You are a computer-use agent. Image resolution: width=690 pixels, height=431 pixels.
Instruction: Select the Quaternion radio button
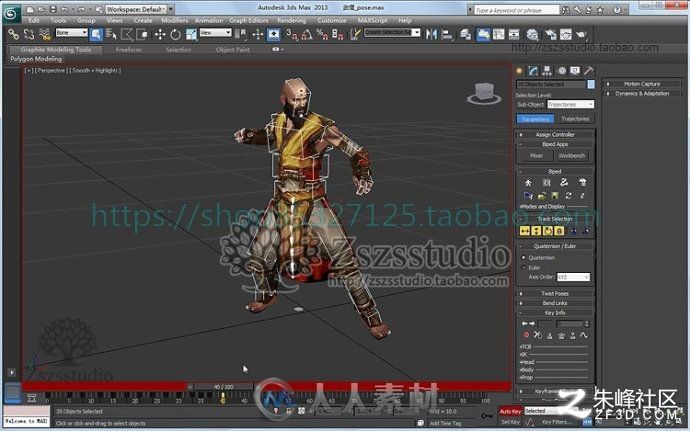(524, 258)
